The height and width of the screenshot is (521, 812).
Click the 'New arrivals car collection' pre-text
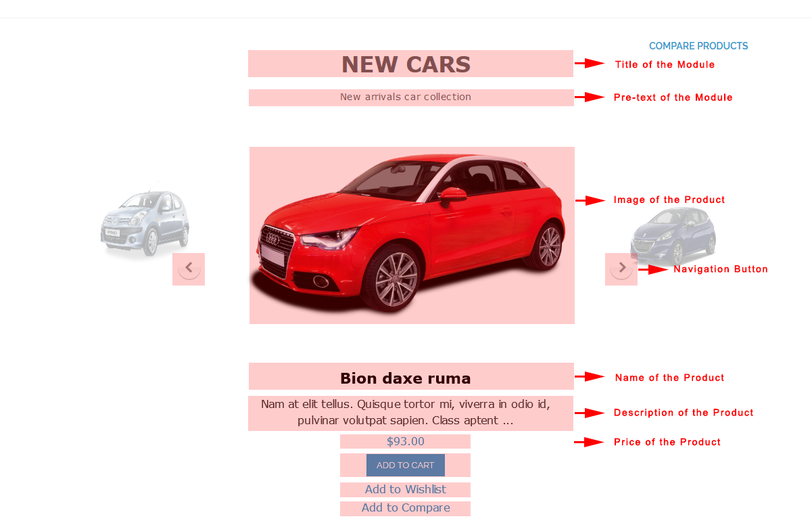point(406,97)
